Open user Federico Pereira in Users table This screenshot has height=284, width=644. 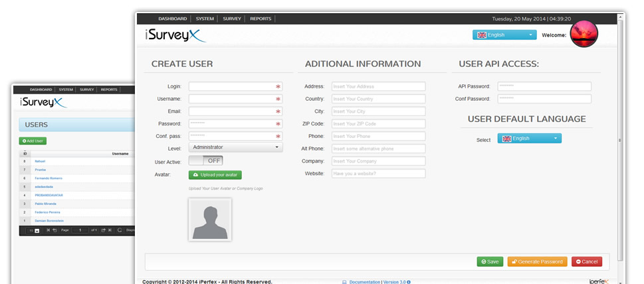[x=47, y=212]
